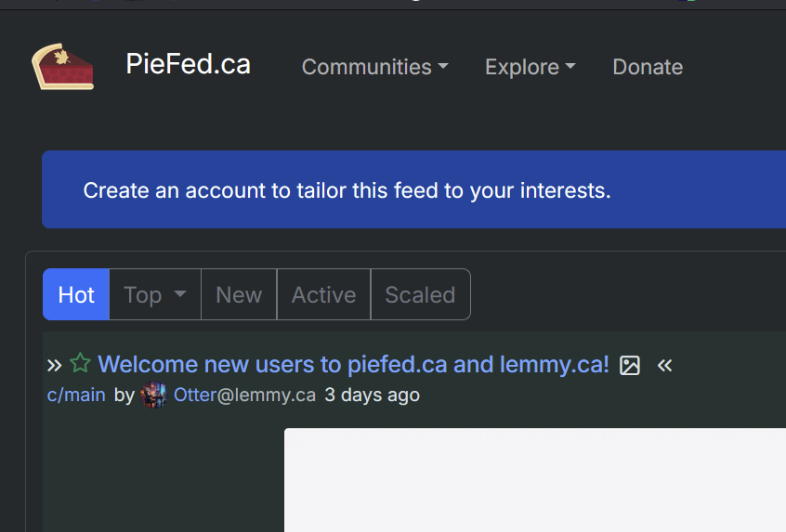This screenshot has width=786, height=532.
Task: Visit the c/main community link
Action: click(76, 395)
